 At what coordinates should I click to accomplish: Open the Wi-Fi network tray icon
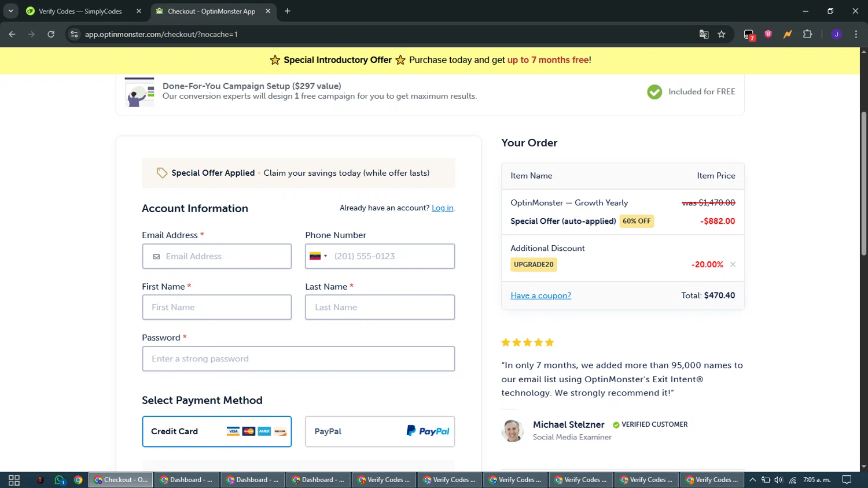point(792,480)
